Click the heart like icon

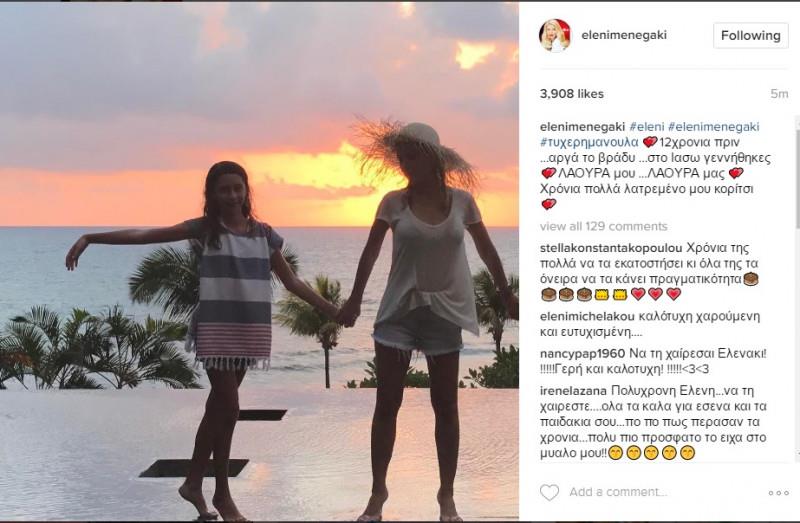(x=549, y=492)
